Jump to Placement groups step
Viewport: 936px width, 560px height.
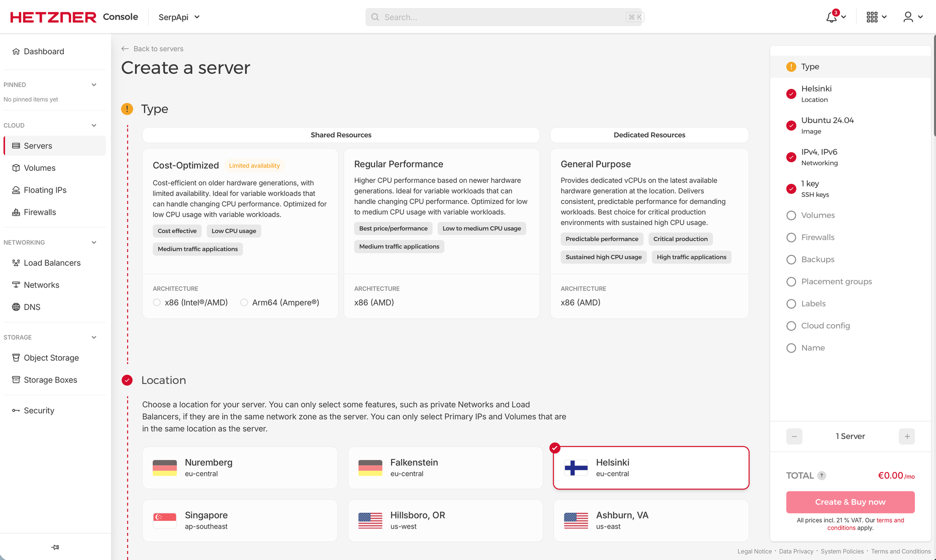pos(836,282)
